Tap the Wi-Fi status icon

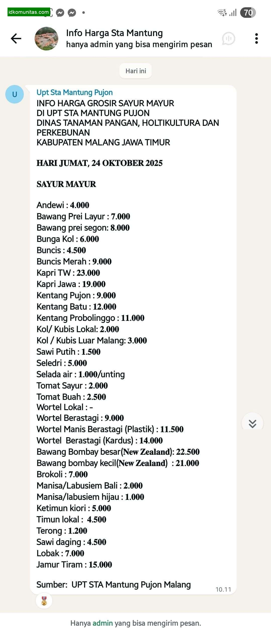point(222,13)
